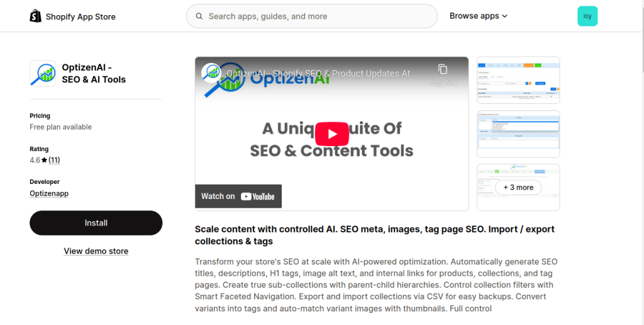Viewport: 644px width, 325px height.
Task: Expand the Browse apps dropdown
Action: point(479,16)
